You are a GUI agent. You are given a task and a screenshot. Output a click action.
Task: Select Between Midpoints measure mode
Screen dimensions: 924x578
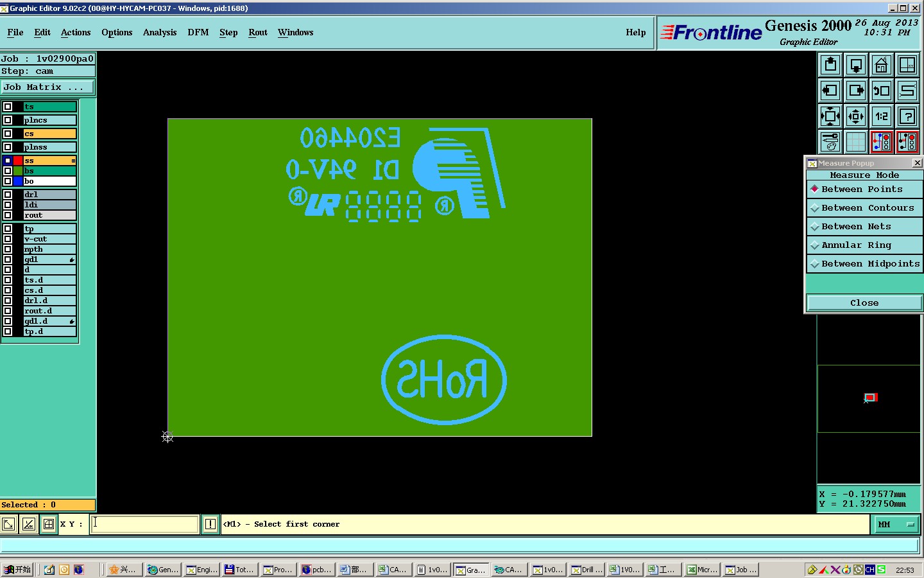pos(864,264)
